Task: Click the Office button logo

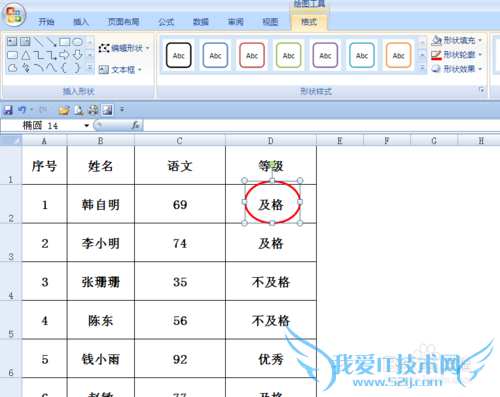Action: tap(14, 15)
